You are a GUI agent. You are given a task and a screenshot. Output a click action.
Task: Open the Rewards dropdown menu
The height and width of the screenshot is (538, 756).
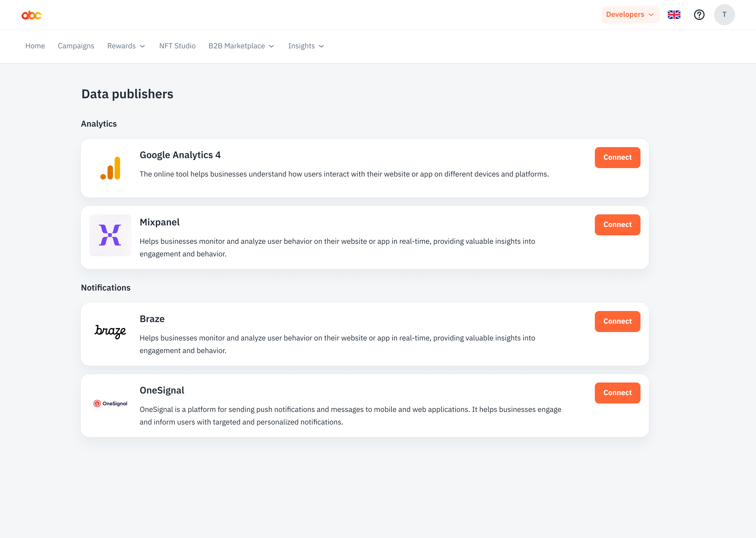[x=126, y=46]
